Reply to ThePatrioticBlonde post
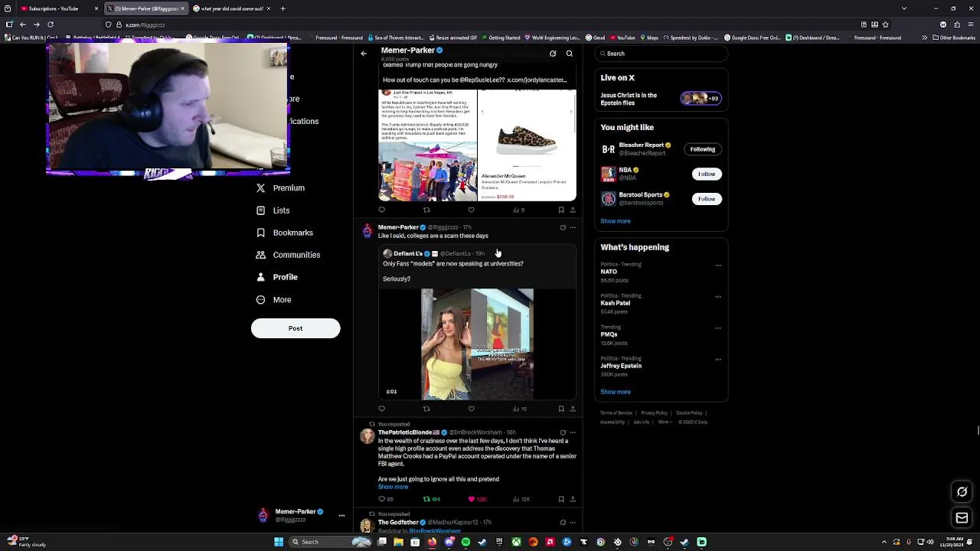This screenshot has width=980, height=551. tap(385, 499)
